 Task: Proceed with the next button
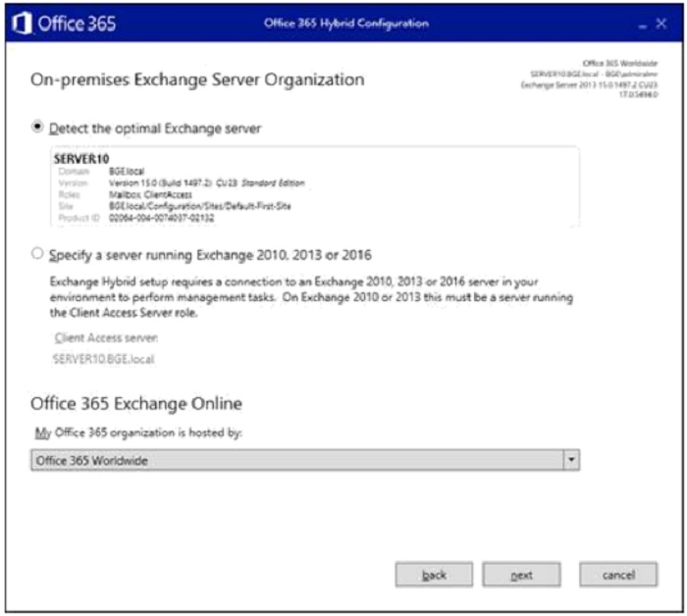[521, 575]
